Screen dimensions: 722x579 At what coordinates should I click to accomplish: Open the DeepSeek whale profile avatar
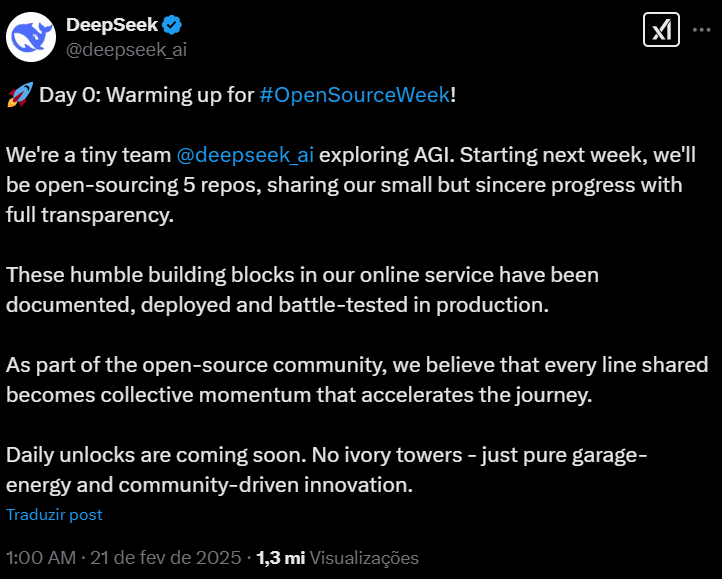click(x=32, y=37)
